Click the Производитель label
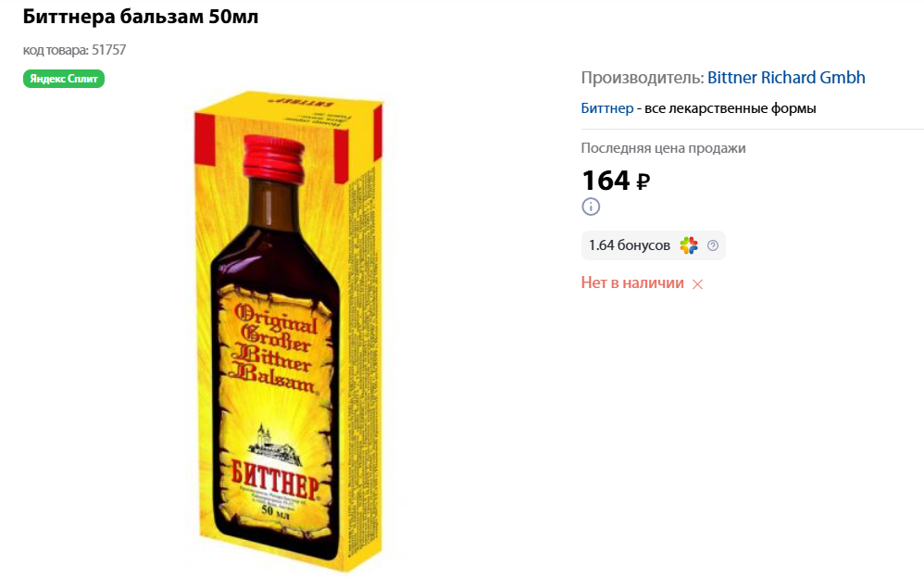 tap(643, 77)
